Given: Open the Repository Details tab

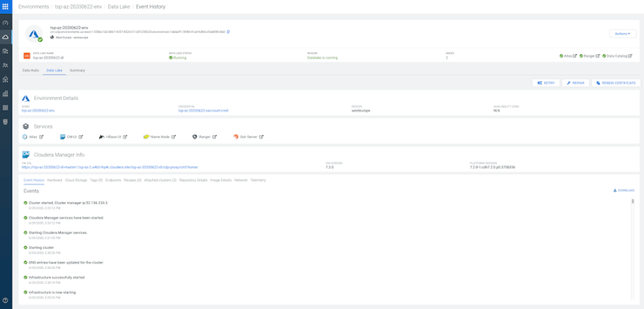Looking at the screenshot, I should pyautogui.click(x=193, y=180).
